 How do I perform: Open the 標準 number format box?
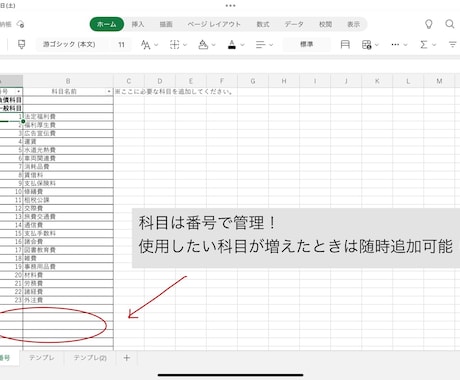coord(307,44)
